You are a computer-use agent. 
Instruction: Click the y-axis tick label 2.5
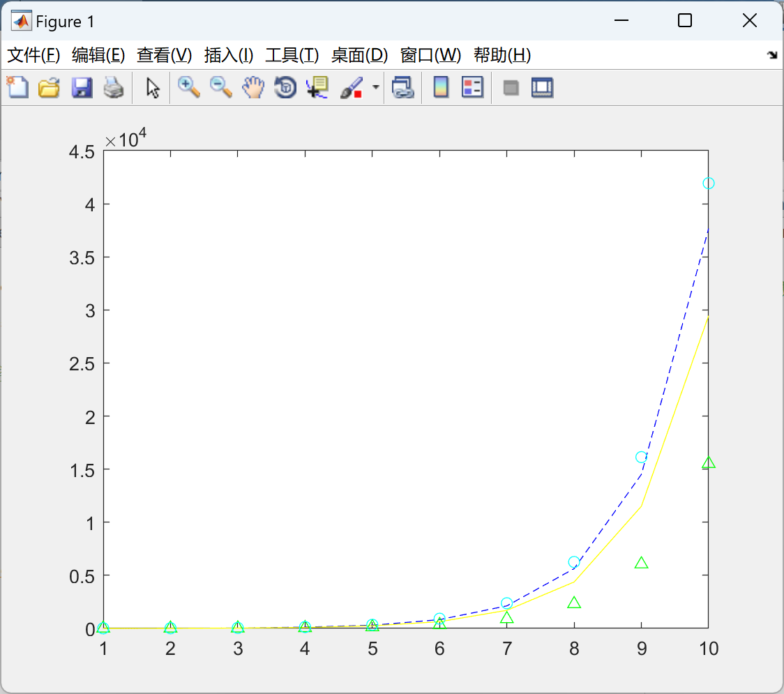[82, 364]
